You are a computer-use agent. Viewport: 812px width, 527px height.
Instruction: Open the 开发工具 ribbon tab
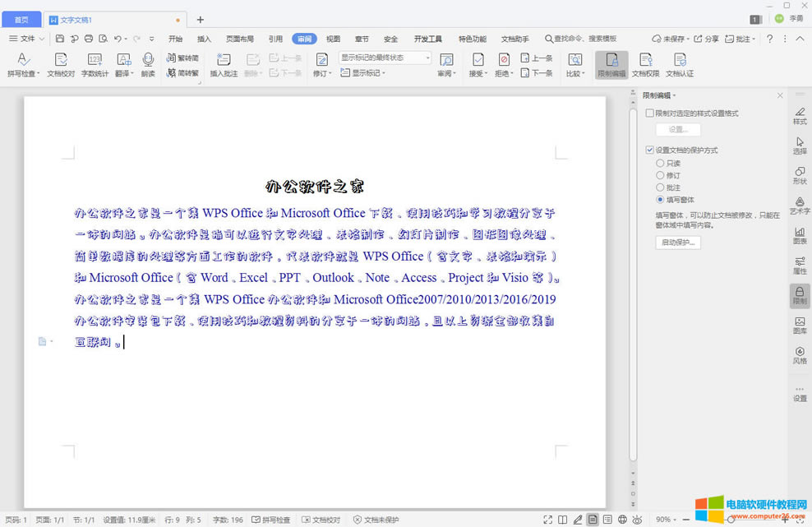(427, 39)
